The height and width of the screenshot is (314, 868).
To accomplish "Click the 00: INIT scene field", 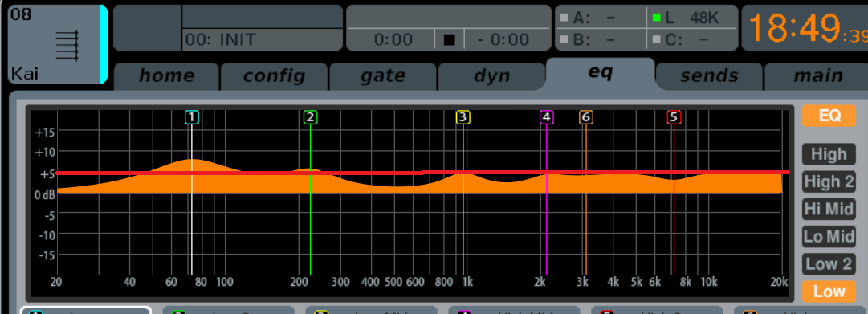I will 263,40.
